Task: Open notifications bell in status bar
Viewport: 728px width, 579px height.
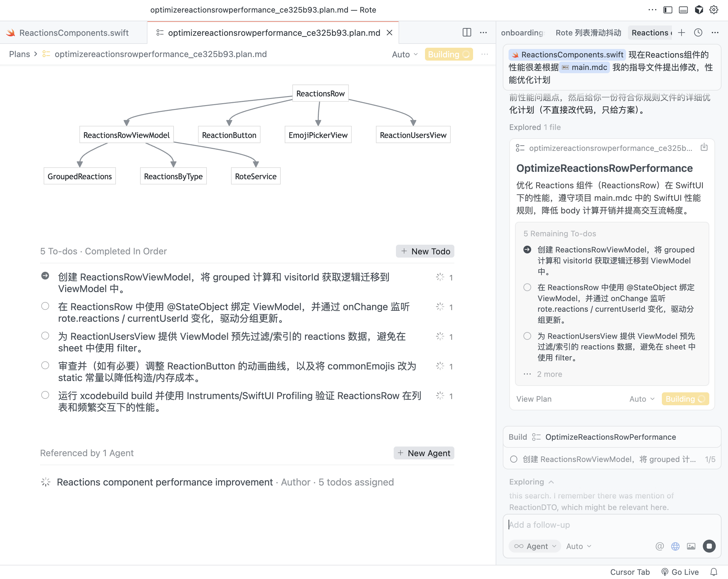Action: click(x=713, y=572)
